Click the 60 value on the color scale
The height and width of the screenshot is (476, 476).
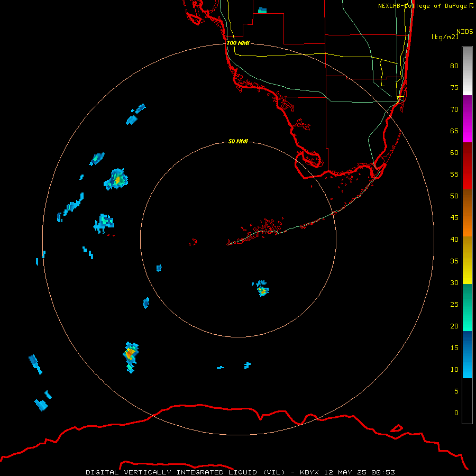(x=454, y=153)
